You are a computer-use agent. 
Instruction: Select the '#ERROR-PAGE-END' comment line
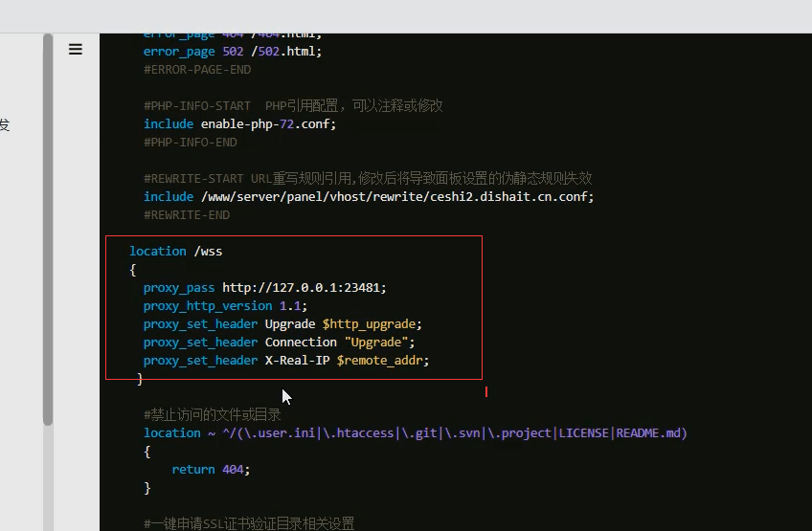(197, 69)
